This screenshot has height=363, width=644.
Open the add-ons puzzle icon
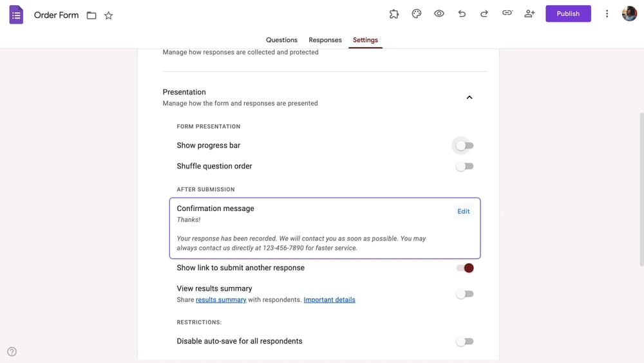(x=394, y=14)
